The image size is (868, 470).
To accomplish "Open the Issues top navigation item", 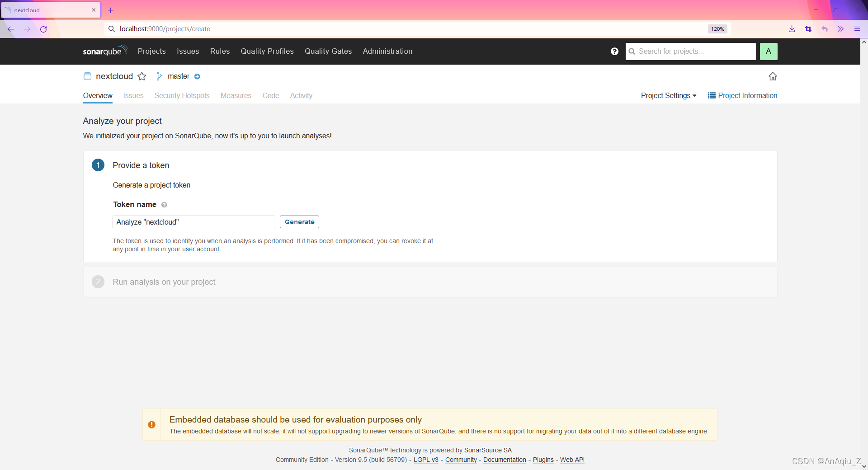I will [188, 51].
